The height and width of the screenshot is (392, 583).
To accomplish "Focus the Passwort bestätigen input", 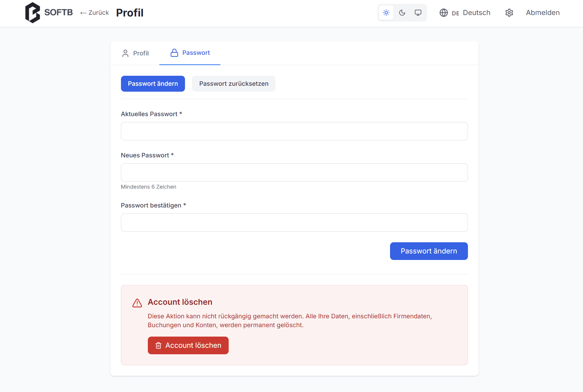I will [294, 223].
